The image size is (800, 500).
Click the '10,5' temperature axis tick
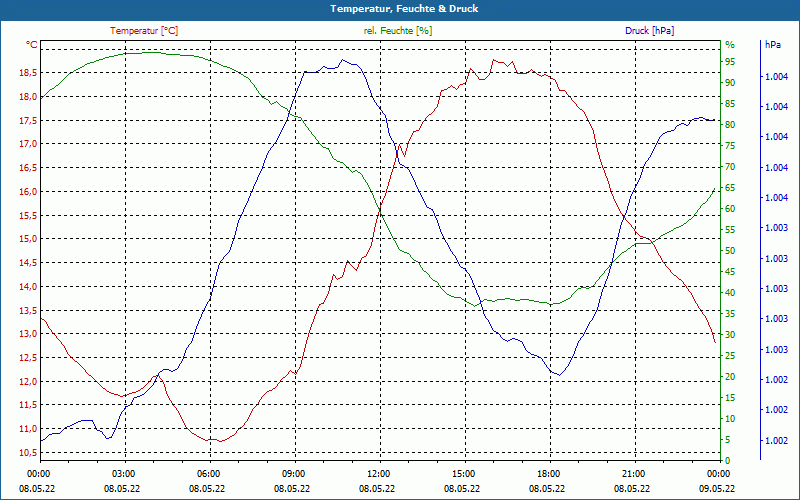coord(28,453)
